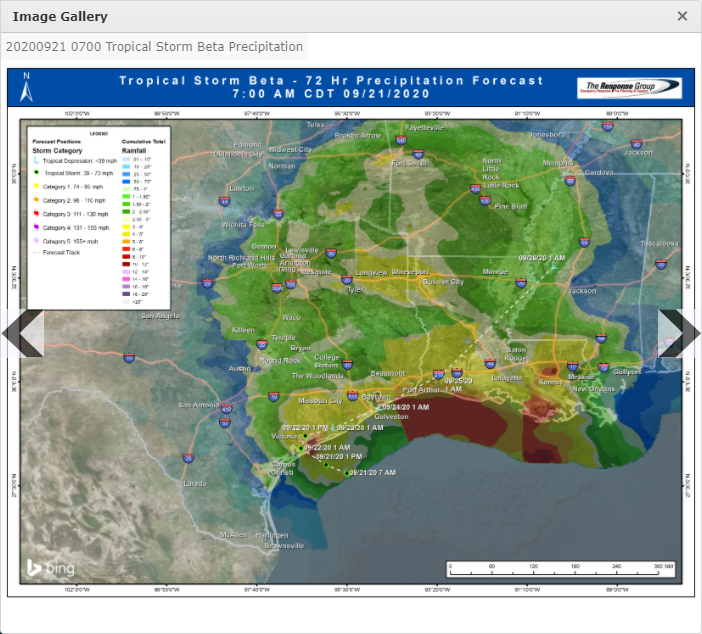Click the Bing logo on the map

(50, 568)
